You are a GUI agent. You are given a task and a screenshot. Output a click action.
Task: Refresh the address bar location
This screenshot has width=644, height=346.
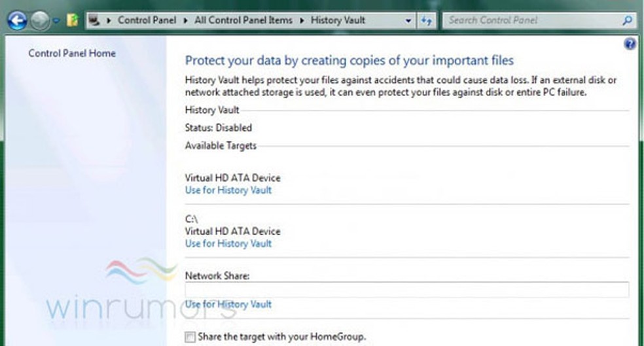(x=426, y=20)
